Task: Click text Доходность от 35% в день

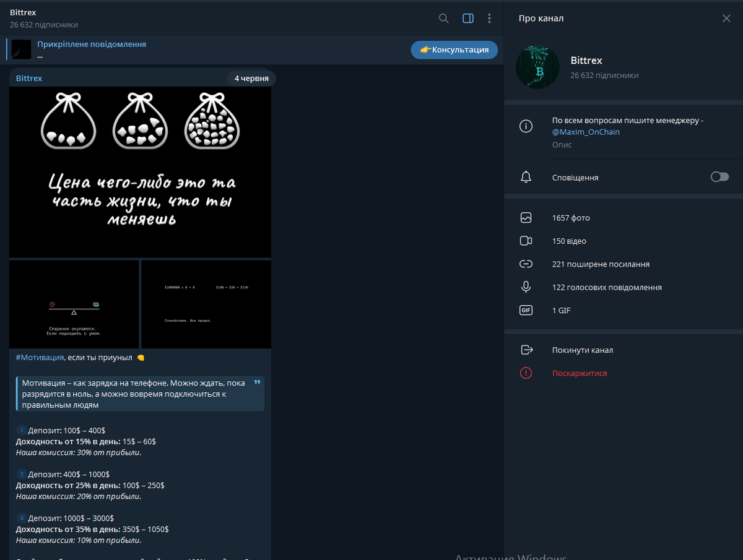Action: tap(67, 529)
